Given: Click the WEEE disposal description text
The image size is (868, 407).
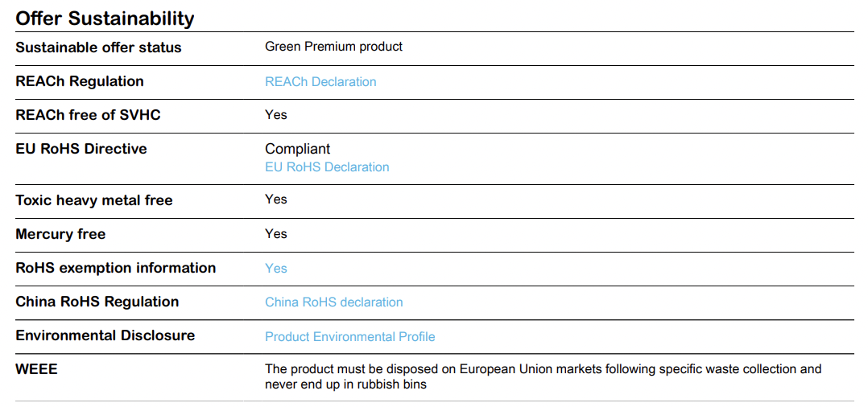Looking at the screenshot, I should pyautogui.click(x=543, y=376).
